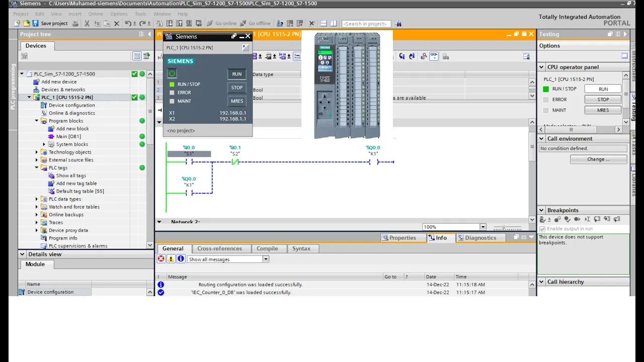Viewport: 644px width, 362px height.
Task: Switch to the Compile tab
Action: point(267,248)
